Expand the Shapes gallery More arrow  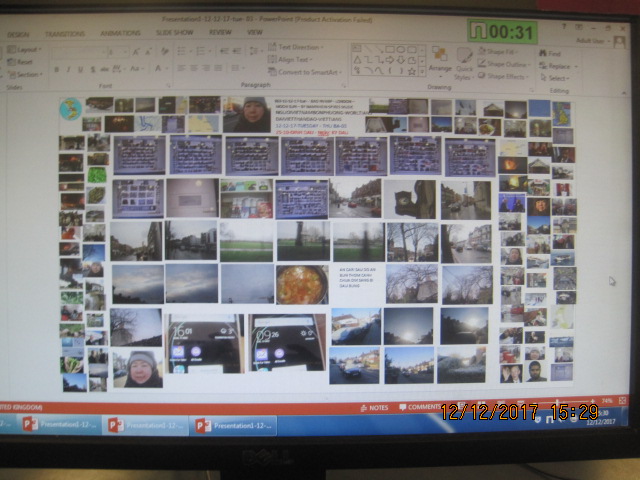tap(422, 72)
